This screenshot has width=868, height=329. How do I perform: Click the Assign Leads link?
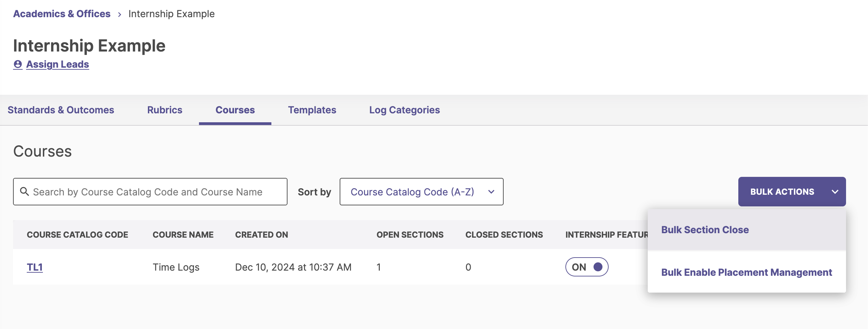(58, 64)
